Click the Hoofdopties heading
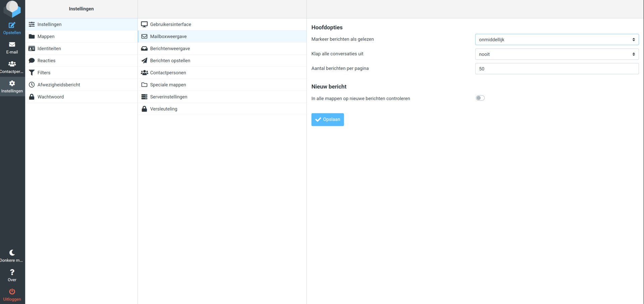This screenshot has width=644, height=304. point(327,27)
